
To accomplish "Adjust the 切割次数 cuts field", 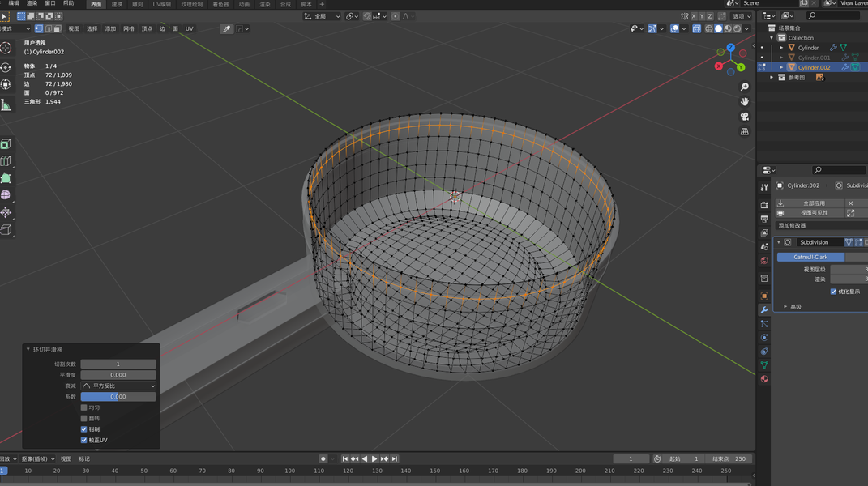I will point(118,364).
